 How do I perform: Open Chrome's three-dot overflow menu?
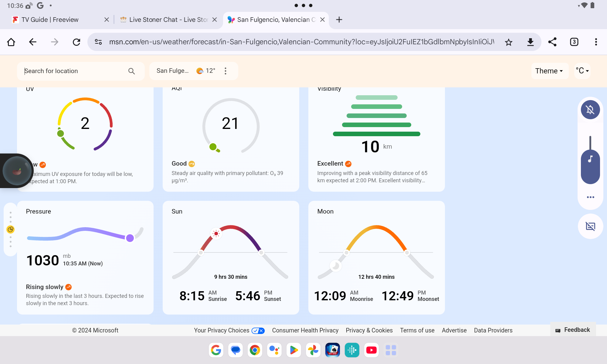[x=596, y=42]
